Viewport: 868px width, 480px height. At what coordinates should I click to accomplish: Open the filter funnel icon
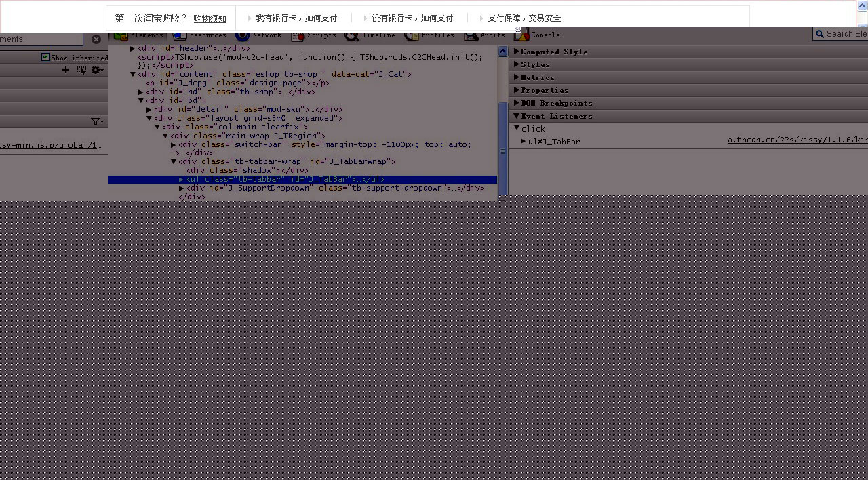coord(96,121)
